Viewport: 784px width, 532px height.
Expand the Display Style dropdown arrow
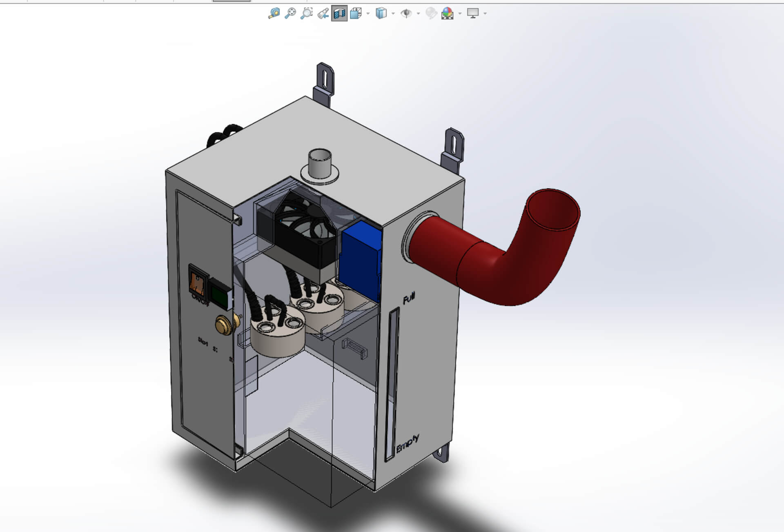(x=393, y=14)
